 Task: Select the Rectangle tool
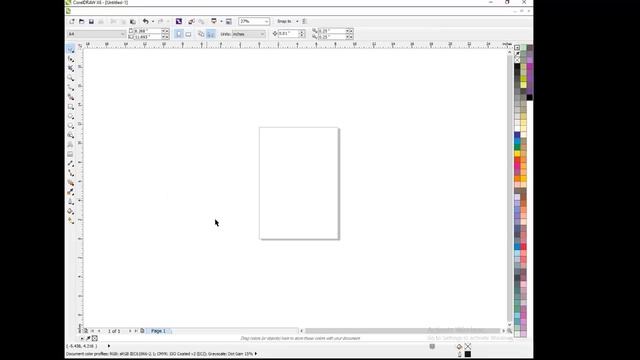(71, 107)
